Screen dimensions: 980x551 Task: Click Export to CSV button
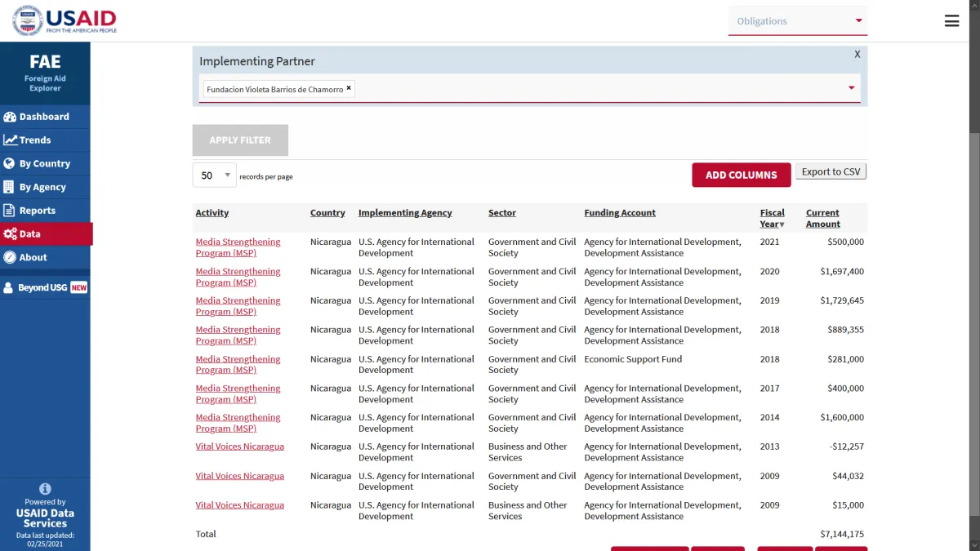(831, 171)
